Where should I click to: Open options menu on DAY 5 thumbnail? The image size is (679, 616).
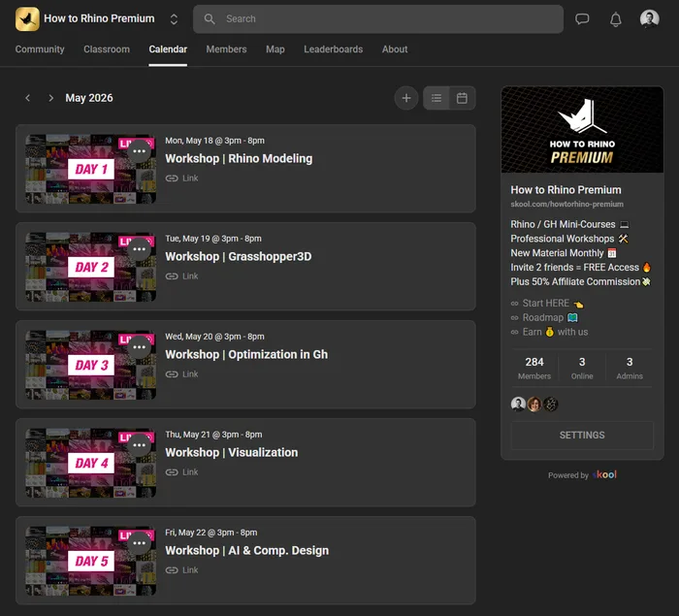(139, 543)
